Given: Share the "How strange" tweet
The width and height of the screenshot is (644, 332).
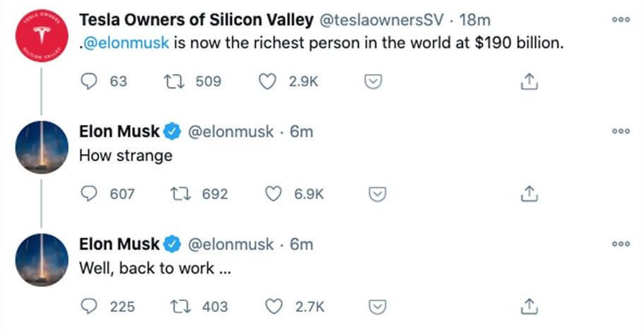Looking at the screenshot, I should click(x=529, y=194).
